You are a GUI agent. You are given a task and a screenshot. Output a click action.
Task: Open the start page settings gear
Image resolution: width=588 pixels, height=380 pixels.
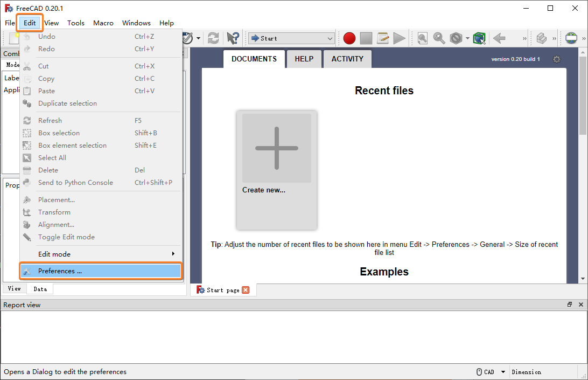(557, 59)
